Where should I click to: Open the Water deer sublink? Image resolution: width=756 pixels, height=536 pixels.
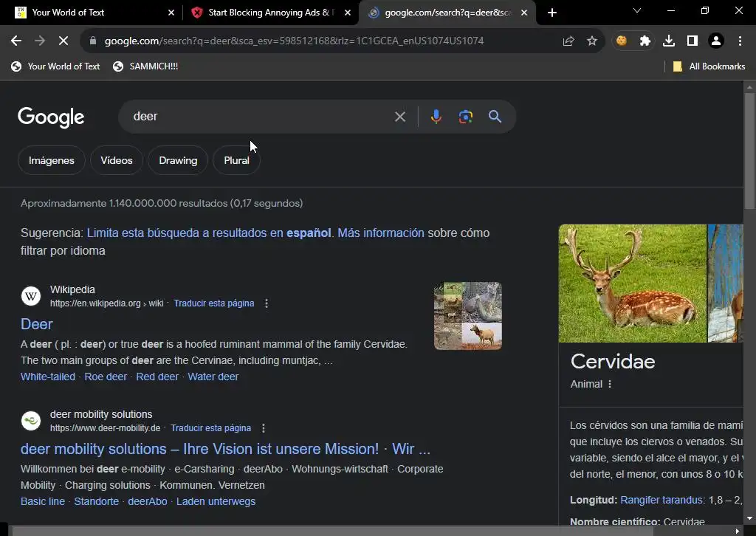click(x=213, y=377)
